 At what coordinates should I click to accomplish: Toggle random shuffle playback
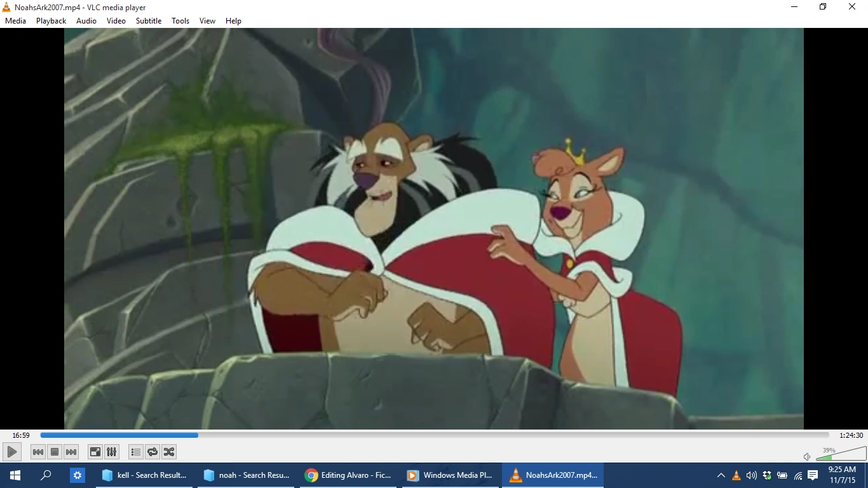(x=169, y=452)
